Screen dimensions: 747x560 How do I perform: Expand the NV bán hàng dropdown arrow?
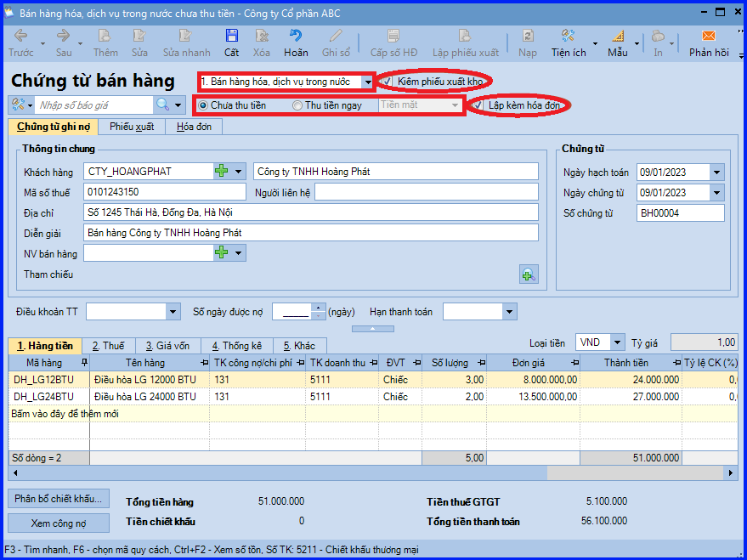coord(238,253)
